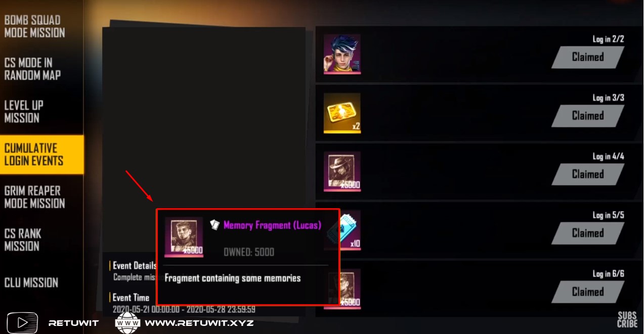Tap the Lucas fragment thumbnail in tooltip
Viewport: 644px width, 334px height.
[x=184, y=237]
